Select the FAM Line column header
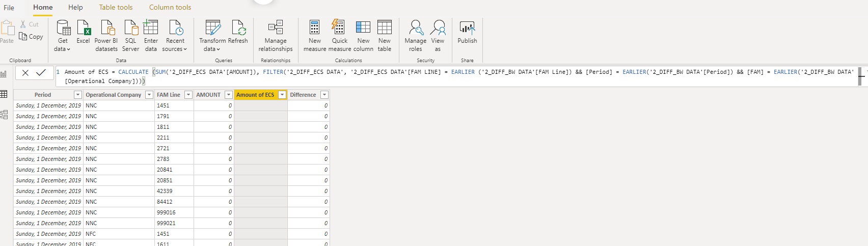 pyautogui.click(x=169, y=95)
